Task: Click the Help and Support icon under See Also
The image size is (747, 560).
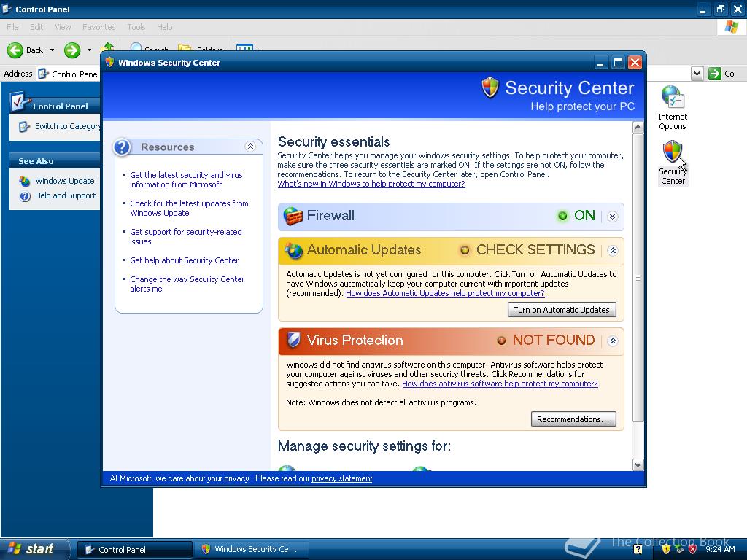Action: (x=25, y=195)
